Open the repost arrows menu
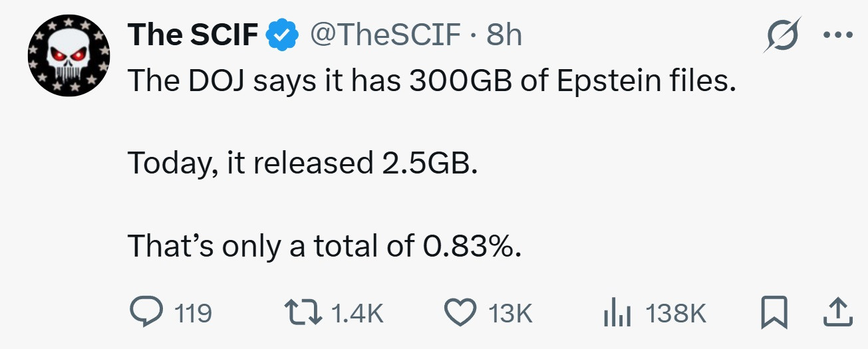 [301, 312]
